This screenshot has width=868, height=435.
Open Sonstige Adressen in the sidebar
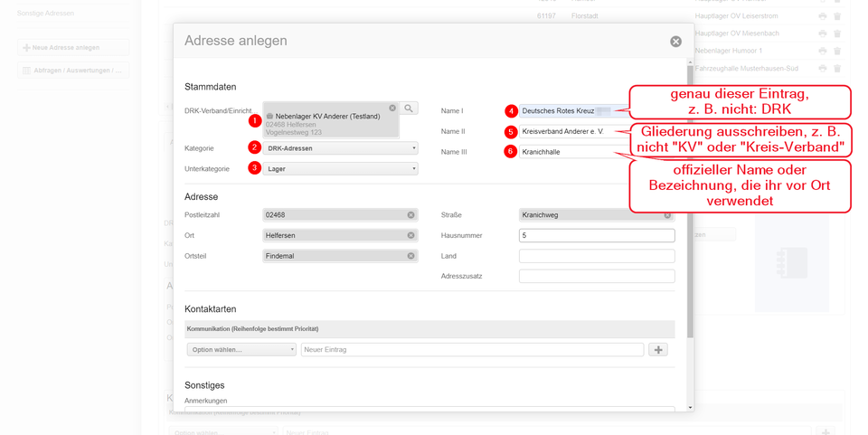45,13
